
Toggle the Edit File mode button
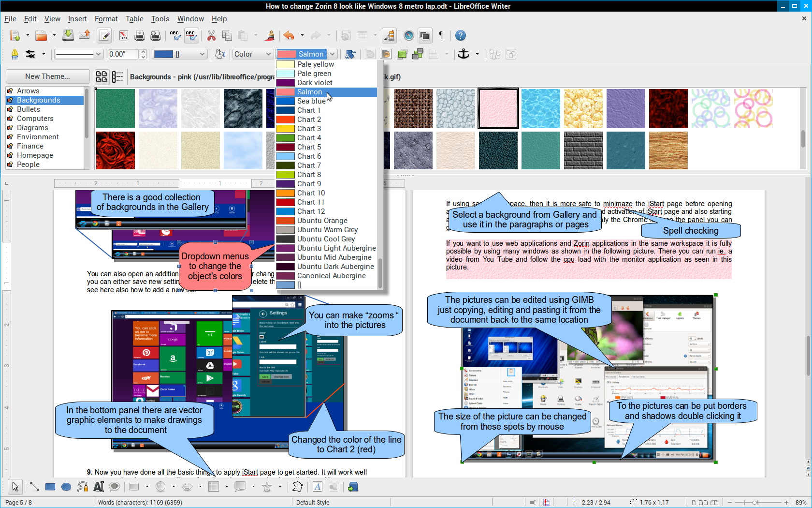(x=104, y=35)
